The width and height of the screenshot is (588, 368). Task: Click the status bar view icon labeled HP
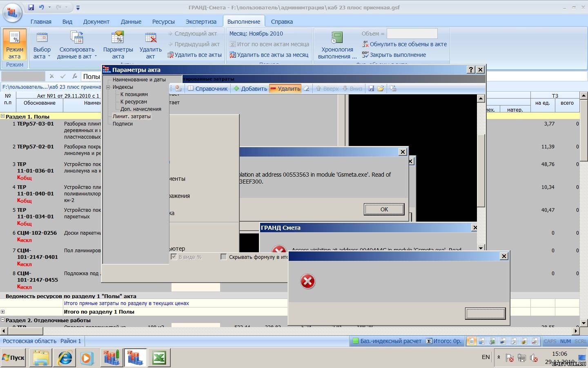click(503, 341)
